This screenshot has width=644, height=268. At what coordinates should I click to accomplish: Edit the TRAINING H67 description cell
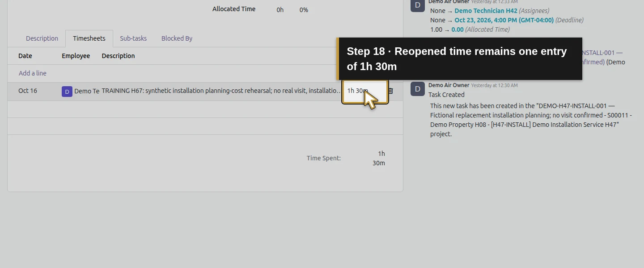[221, 91]
